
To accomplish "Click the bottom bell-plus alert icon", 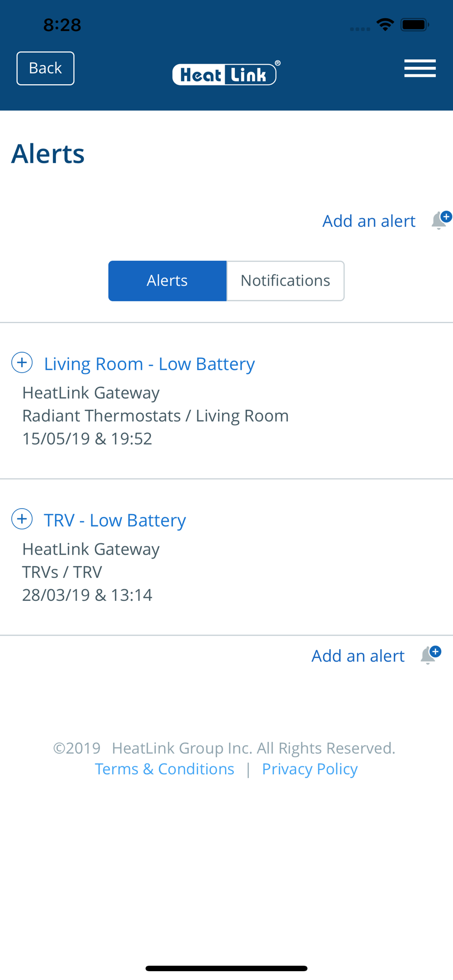I will tap(430, 655).
